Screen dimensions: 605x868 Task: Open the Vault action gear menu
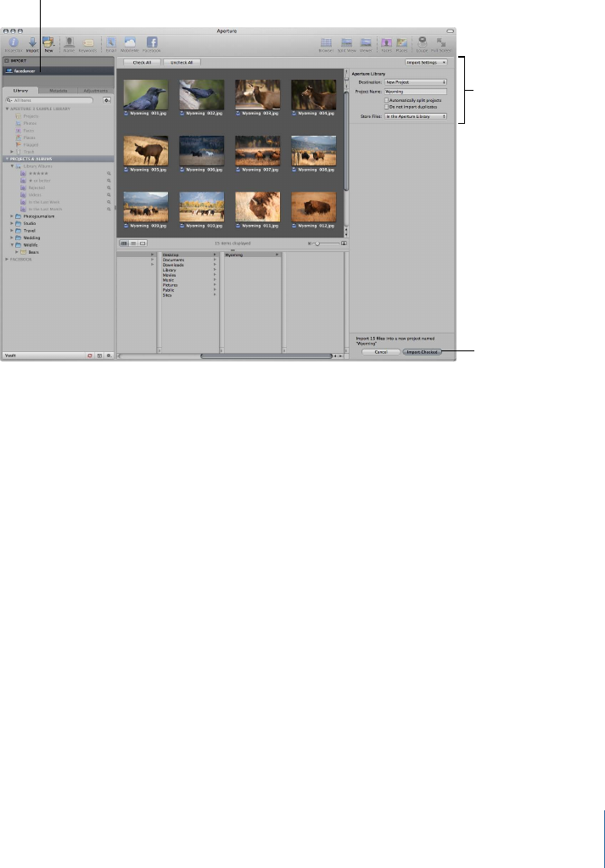click(x=109, y=356)
